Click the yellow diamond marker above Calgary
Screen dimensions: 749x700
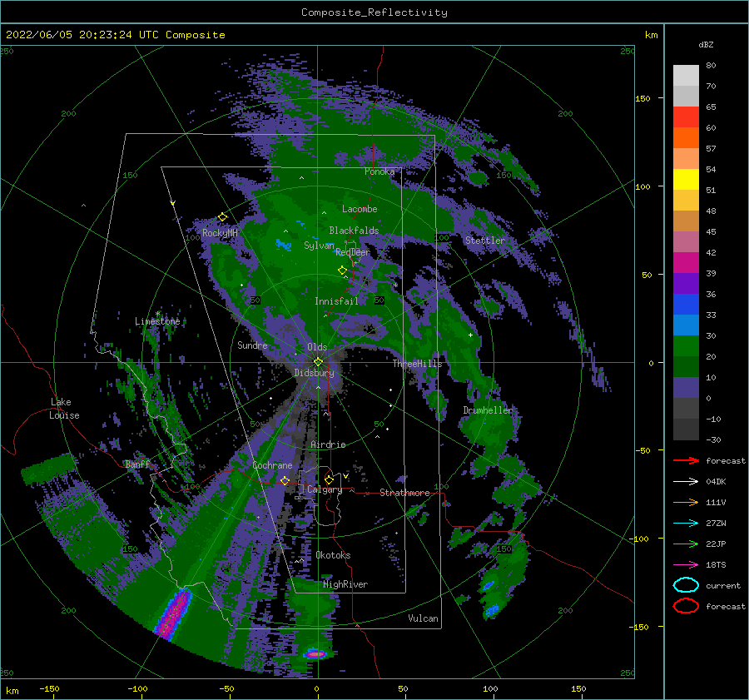tap(329, 479)
